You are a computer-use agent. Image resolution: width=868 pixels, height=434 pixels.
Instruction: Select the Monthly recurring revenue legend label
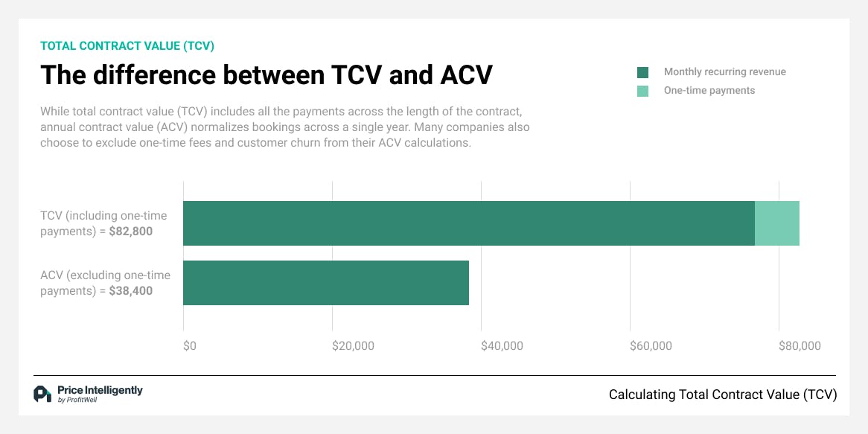pos(724,72)
